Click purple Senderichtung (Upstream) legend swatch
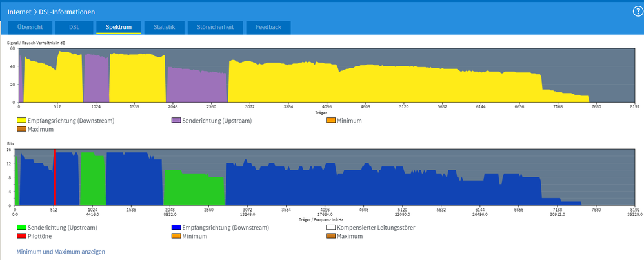644x260 pixels. [x=176, y=121]
